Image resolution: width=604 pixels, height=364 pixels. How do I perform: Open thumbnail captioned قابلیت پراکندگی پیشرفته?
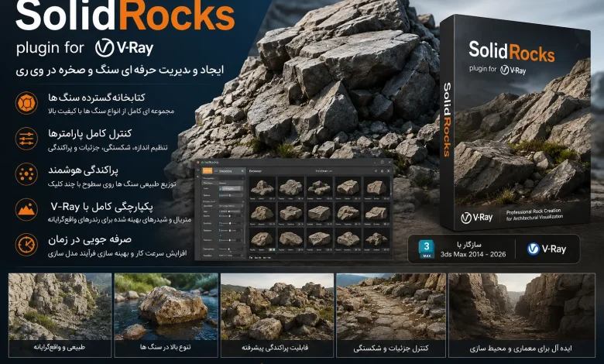click(277, 315)
